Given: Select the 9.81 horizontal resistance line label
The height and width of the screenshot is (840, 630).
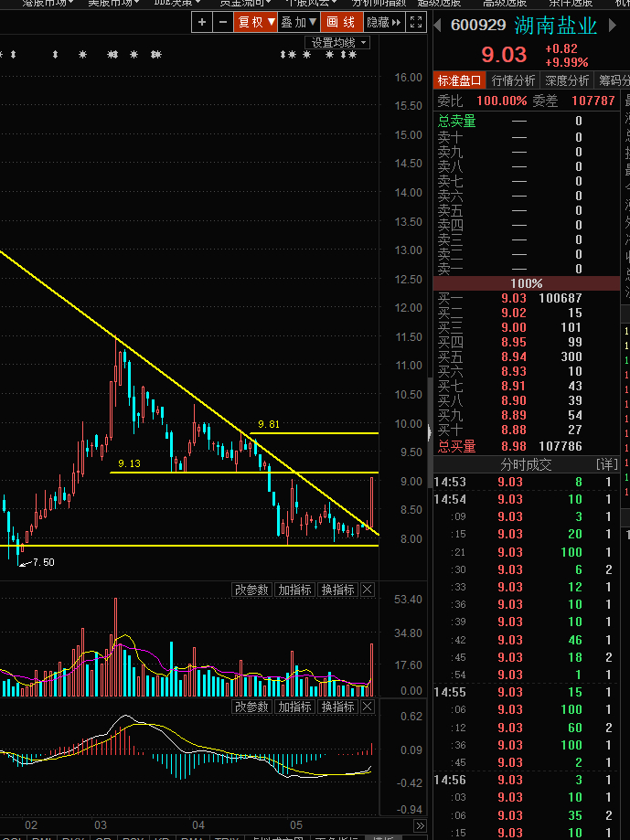Looking at the screenshot, I should 269,424.
